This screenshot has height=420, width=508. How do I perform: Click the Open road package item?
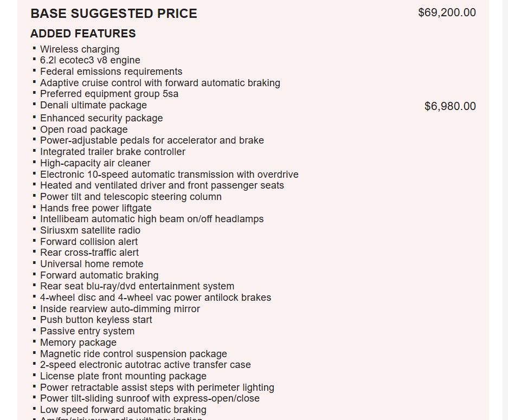[84, 130]
